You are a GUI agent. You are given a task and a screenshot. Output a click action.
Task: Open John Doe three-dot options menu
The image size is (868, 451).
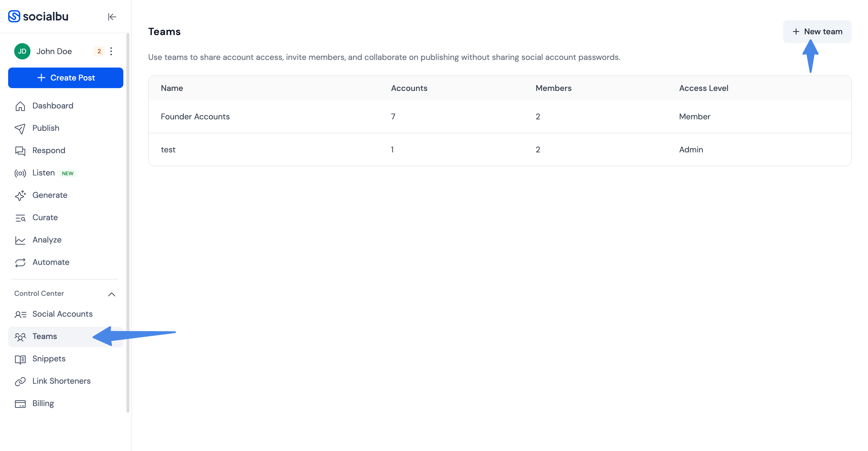point(111,51)
